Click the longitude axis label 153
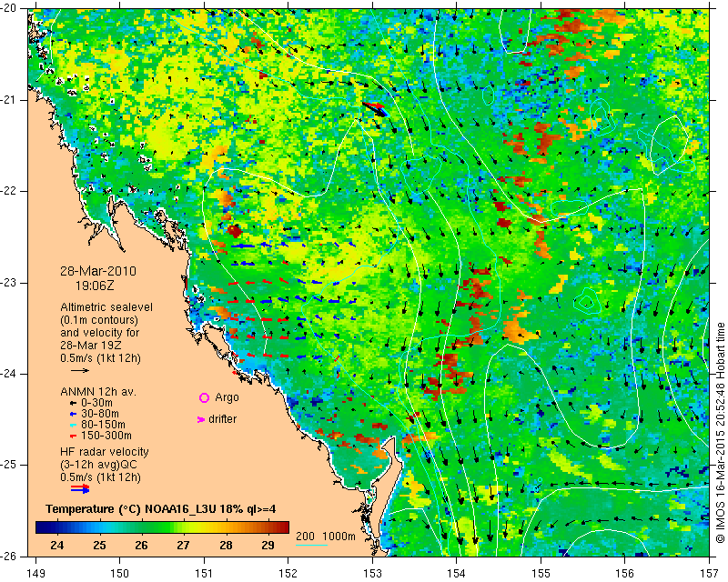 373,574
